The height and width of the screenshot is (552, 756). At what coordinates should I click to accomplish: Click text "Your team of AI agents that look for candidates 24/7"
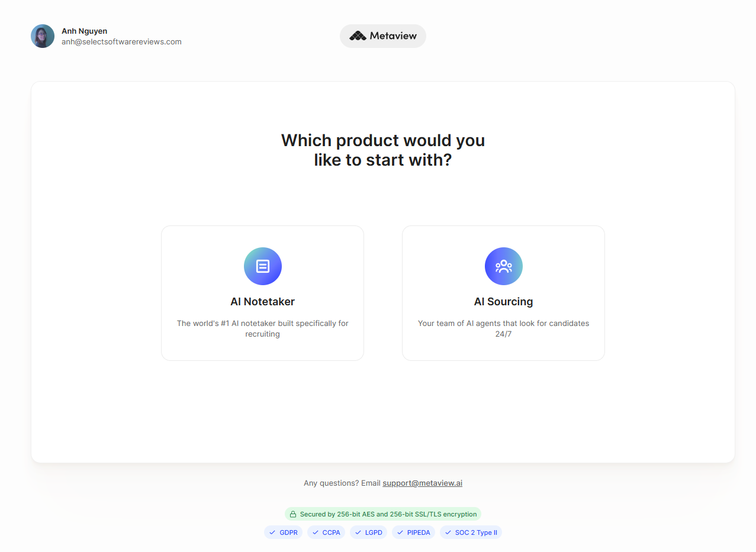504,328
